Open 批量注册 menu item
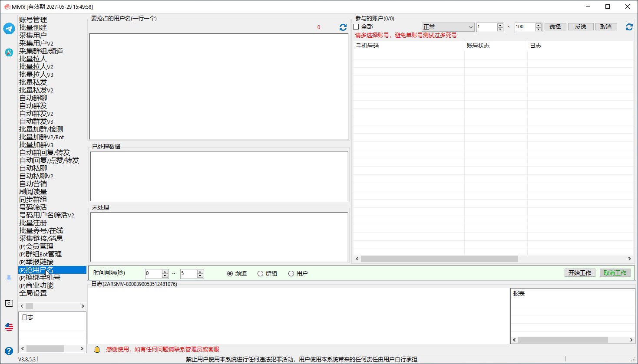 point(33,223)
